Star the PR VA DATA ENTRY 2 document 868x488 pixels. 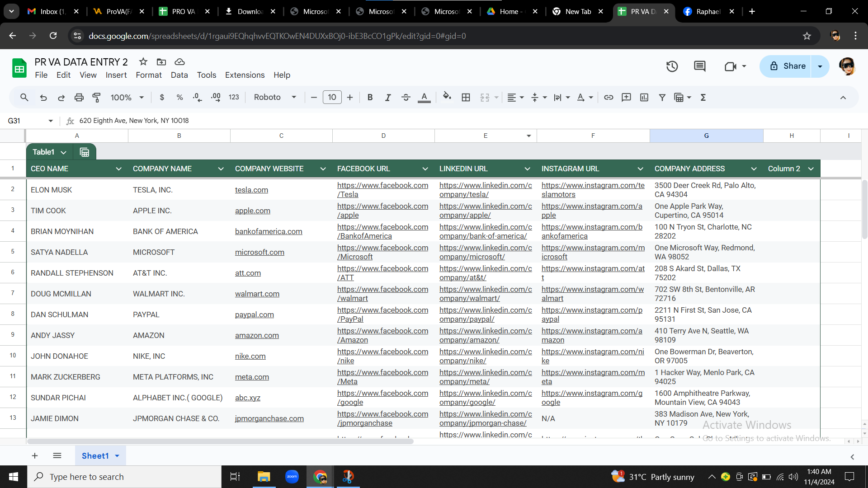pyautogui.click(x=143, y=62)
